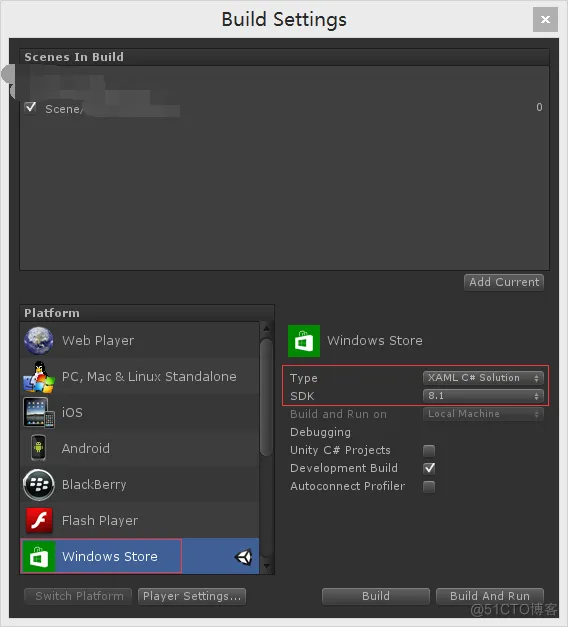Click the large Windows Store header icon

tap(304, 341)
